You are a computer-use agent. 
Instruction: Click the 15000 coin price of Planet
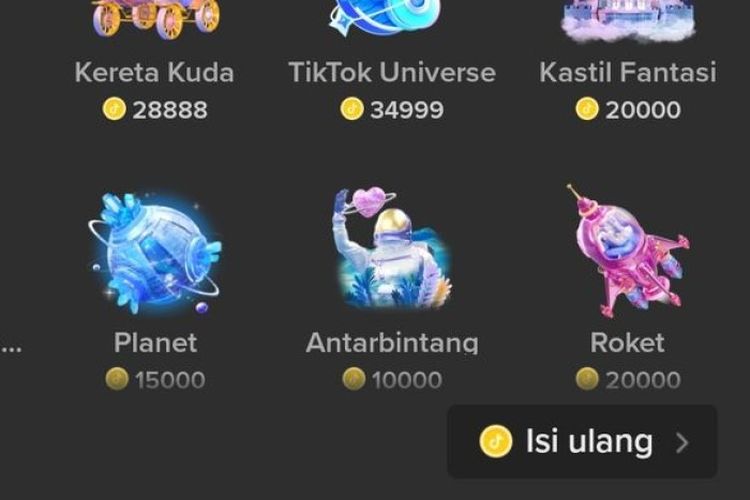155,380
